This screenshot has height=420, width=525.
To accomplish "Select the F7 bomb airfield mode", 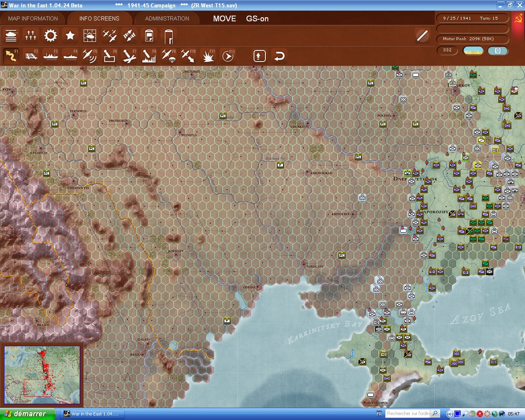I will point(129,56).
